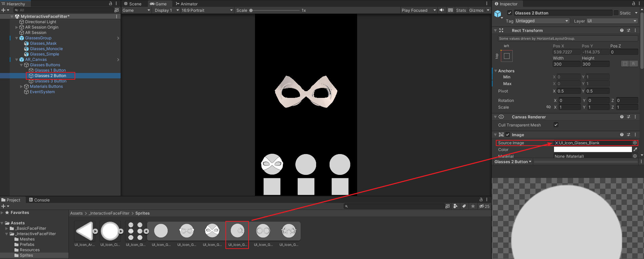The width and height of the screenshot is (644, 259).
Task: Click the anchor presets box
Action: 507,56
